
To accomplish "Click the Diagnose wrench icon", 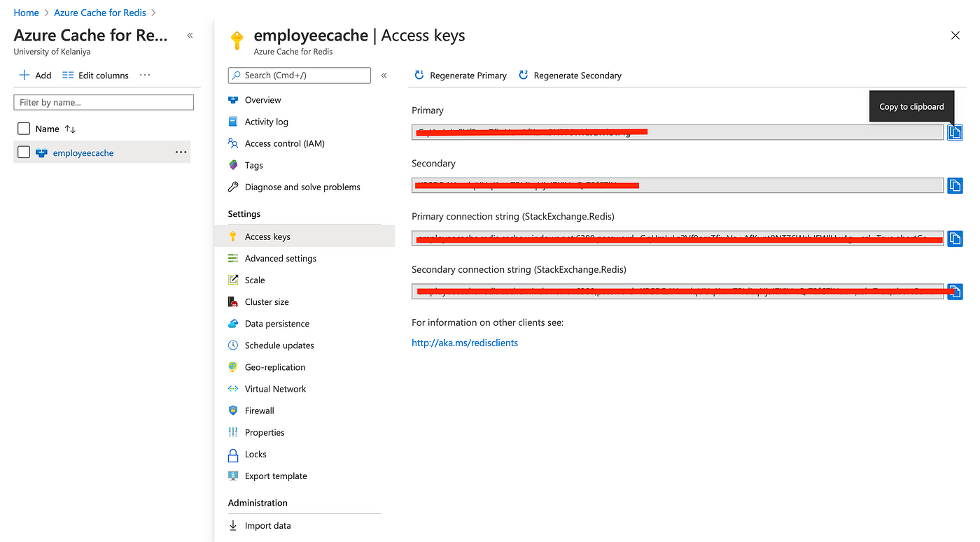I will click(x=233, y=187).
